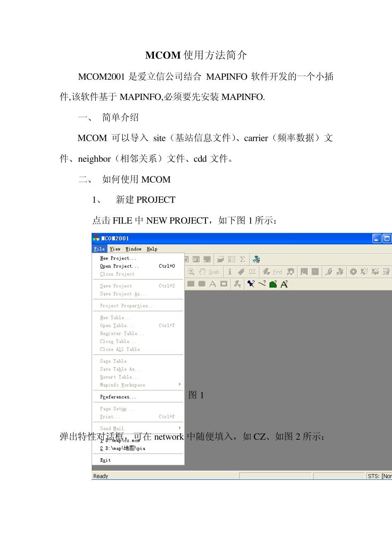The height and width of the screenshot is (555, 392).
Task: Click the rounded rectangle drawing tool
Action: [x=202, y=284]
